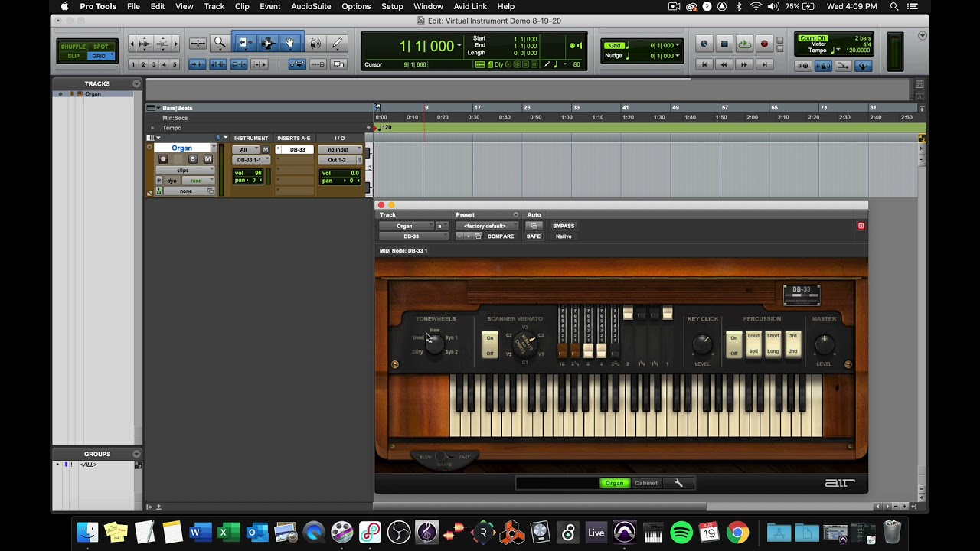Image resolution: width=980 pixels, height=551 pixels.
Task: Click the Record transport button
Action: pos(764,44)
